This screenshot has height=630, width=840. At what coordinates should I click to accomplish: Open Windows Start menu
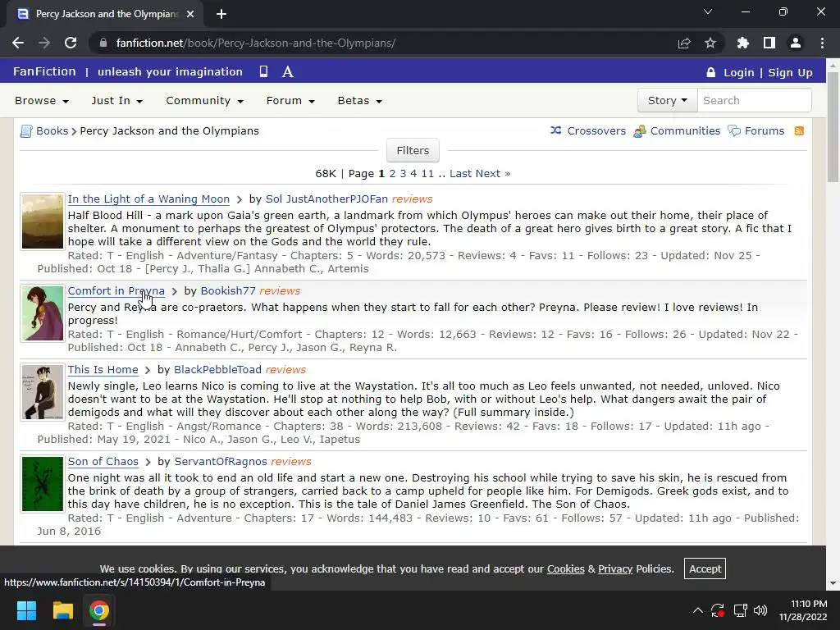[26, 610]
